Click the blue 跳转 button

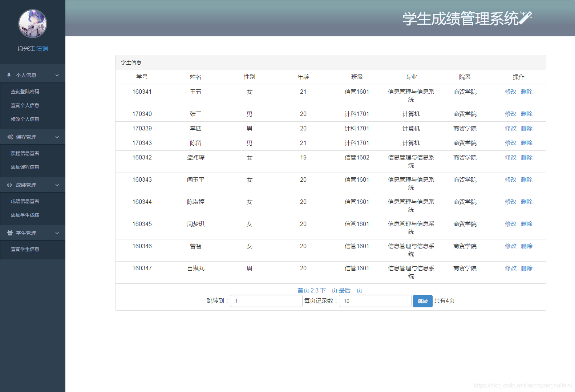click(423, 301)
